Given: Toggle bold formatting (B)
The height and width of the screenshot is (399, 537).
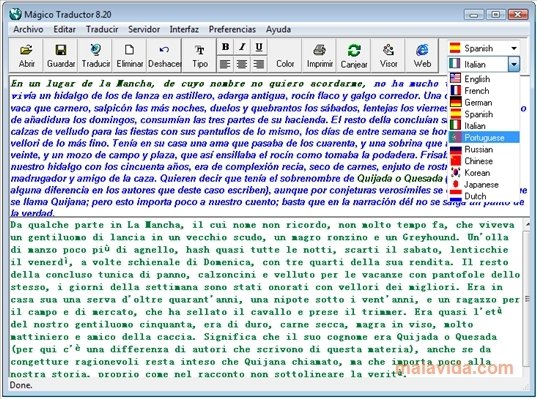Looking at the screenshot, I should [x=225, y=47].
